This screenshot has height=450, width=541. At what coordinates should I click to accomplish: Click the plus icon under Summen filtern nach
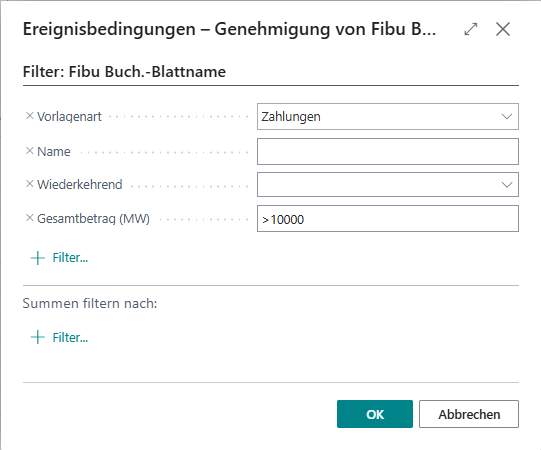[38, 337]
